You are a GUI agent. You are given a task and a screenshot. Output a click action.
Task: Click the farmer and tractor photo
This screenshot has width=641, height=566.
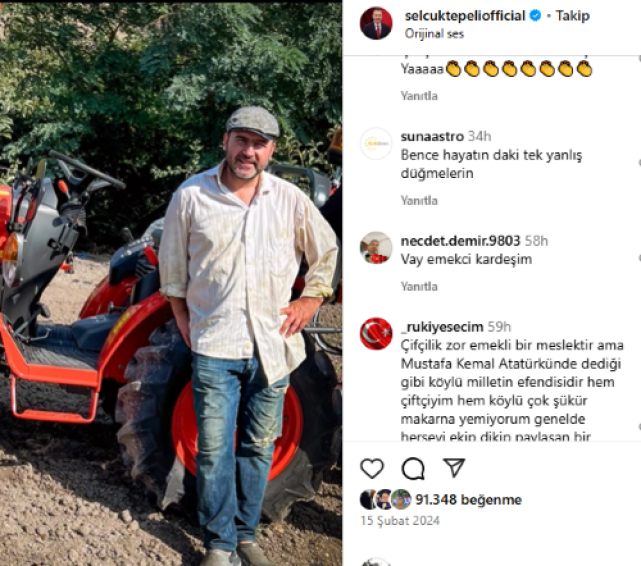click(171, 283)
